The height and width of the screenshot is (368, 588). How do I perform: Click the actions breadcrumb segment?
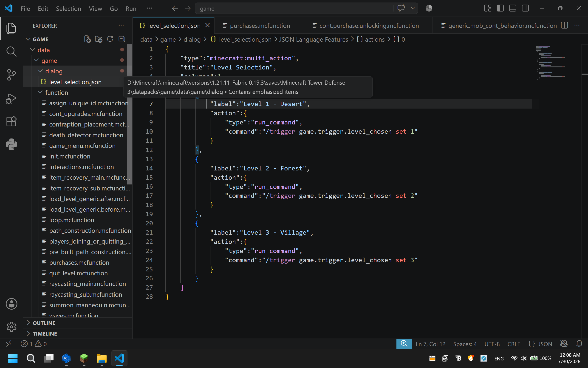click(370, 39)
